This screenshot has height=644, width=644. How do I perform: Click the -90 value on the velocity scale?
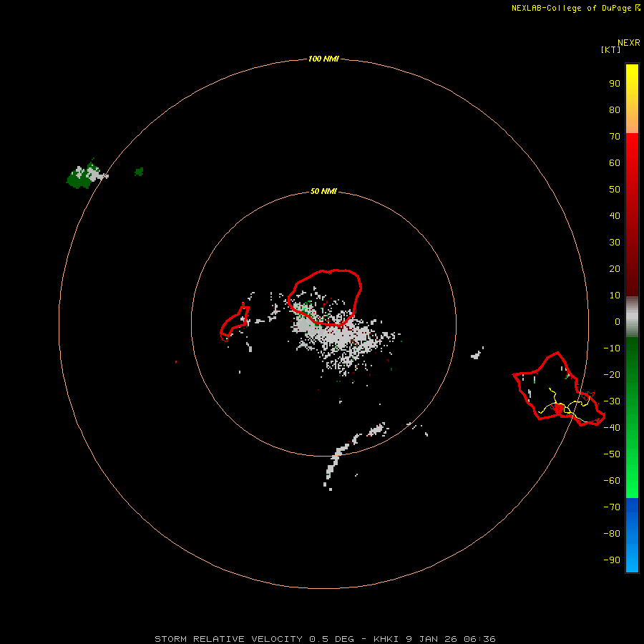(612, 560)
